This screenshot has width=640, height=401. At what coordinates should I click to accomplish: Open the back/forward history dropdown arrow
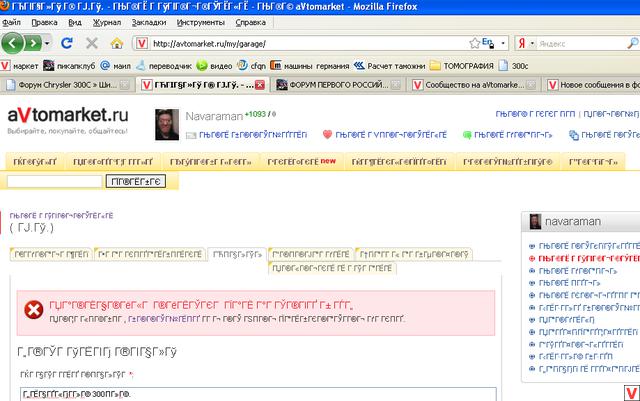[x=47, y=43]
